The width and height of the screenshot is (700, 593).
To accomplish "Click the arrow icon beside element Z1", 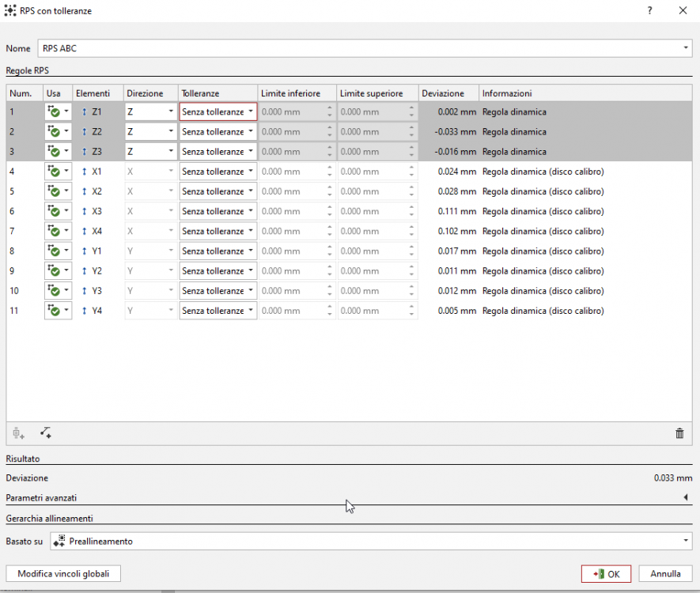I will point(85,112).
